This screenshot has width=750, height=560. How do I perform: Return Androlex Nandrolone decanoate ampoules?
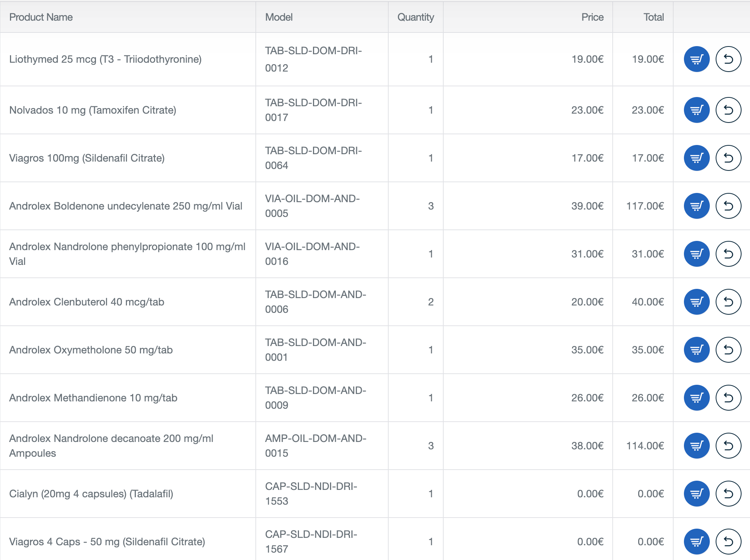click(728, 446)
